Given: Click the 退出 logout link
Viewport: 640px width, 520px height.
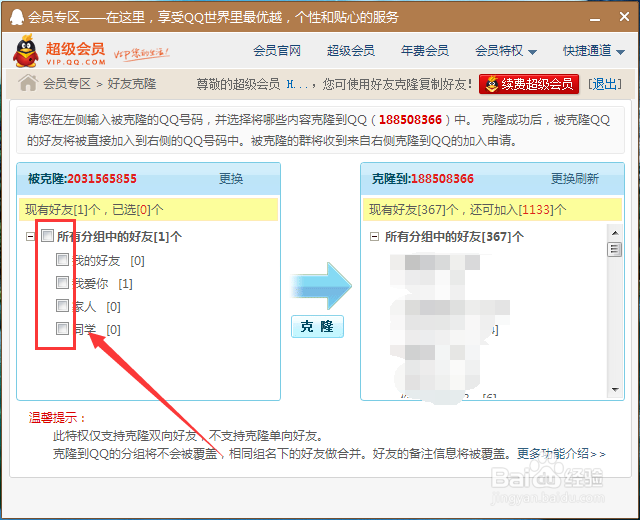Looking at the screenshot, I should [x=605, y=84].
